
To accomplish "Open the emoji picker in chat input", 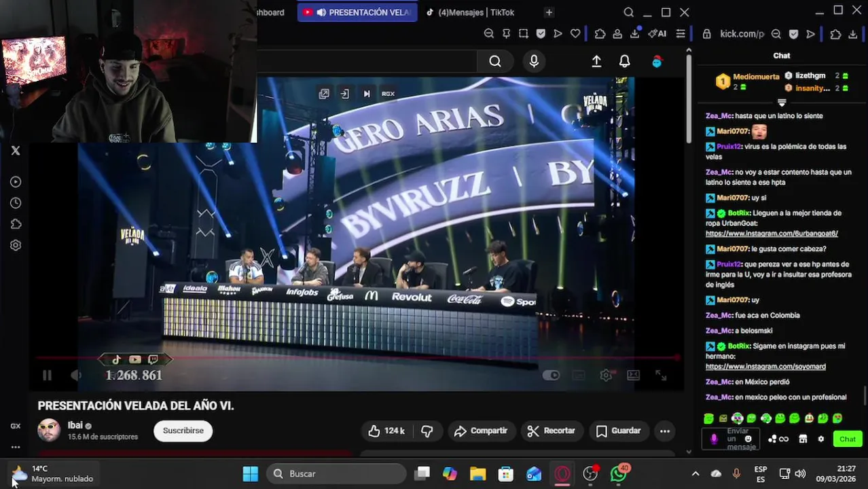I will pos(748,439).
